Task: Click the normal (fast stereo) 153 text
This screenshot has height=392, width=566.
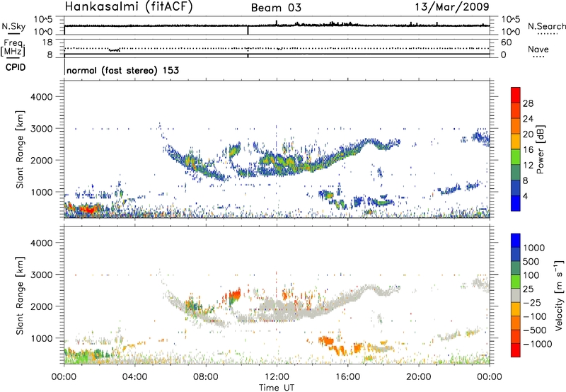Action: [x=122, y=70]
